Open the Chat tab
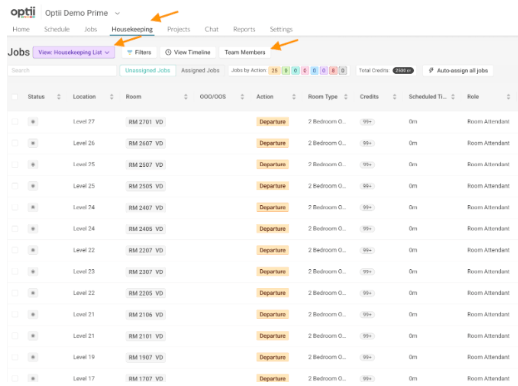The height and width of the screenshot is (386, 518). click(212, 29)
